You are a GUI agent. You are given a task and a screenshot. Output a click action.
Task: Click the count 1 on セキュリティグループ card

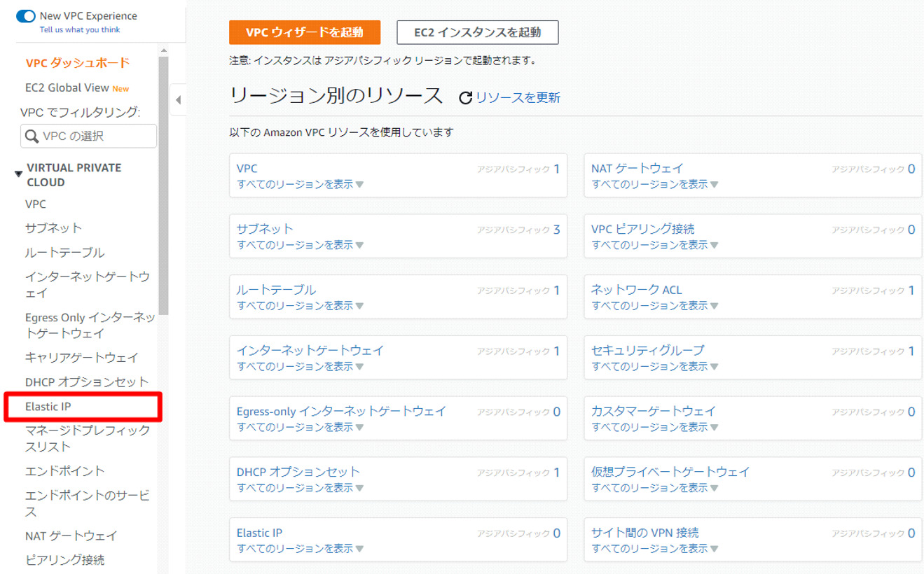pyautogui.click(x=911, y=351)
